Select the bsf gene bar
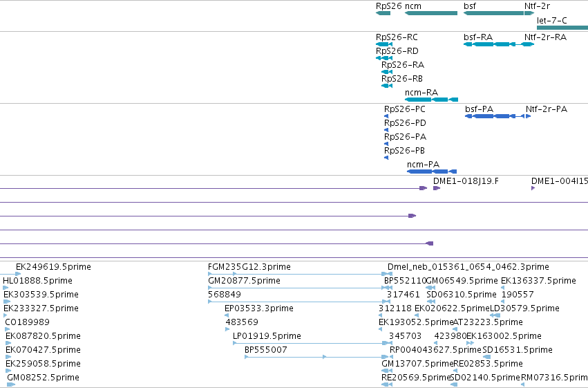Image resolution: width=588 pixels, height=388 pixels. 493,13
